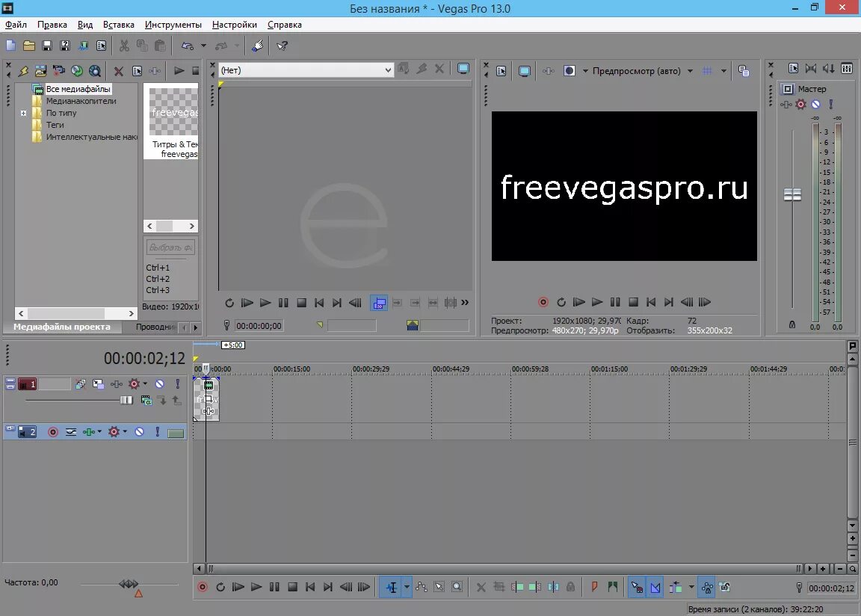This screenshot has height=616, width=861.
Task: Toggle Automatic Crossfades icon
Action: point(655,587)
